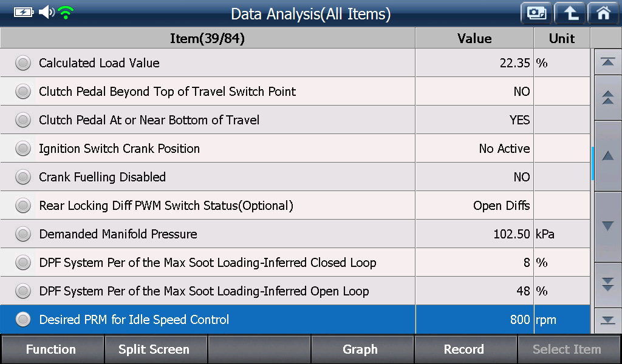Jump to bottom of list arrow
Viewport: 622px width, 364px height.
pyautogui.click(x=607, y=320)
